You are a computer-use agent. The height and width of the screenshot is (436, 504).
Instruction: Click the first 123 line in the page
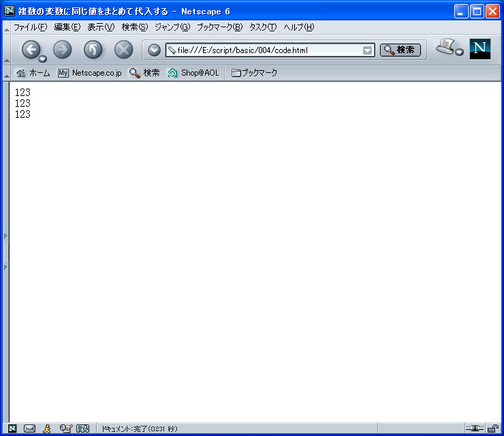(22, 93)
